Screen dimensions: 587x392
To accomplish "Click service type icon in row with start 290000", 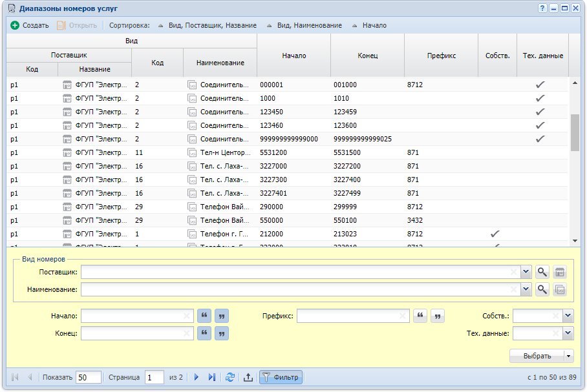I will coord(192,207).
